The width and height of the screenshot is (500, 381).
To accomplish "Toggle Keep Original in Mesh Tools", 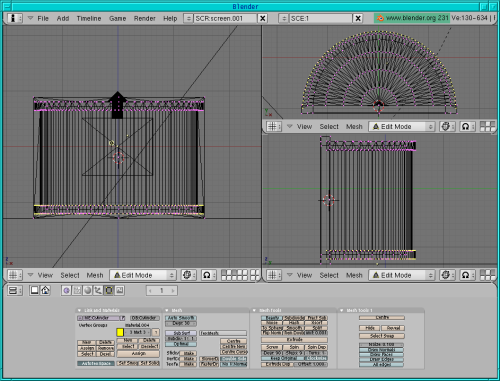I will [283, 358].
